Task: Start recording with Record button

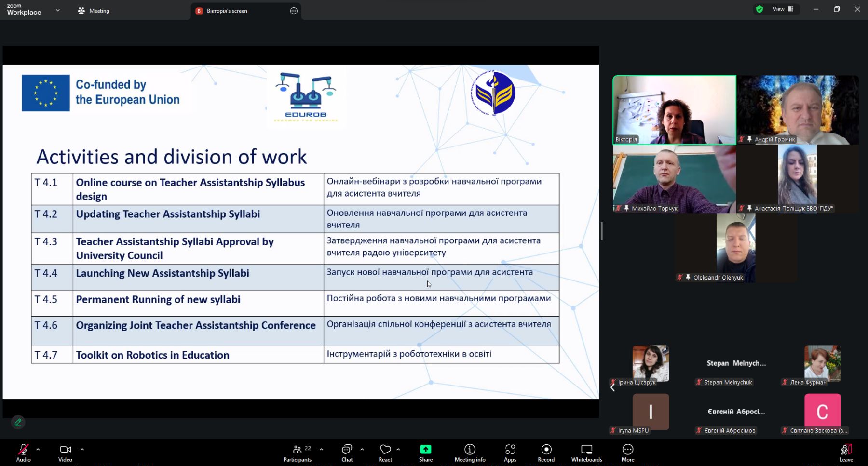Action: pos(546,453)
